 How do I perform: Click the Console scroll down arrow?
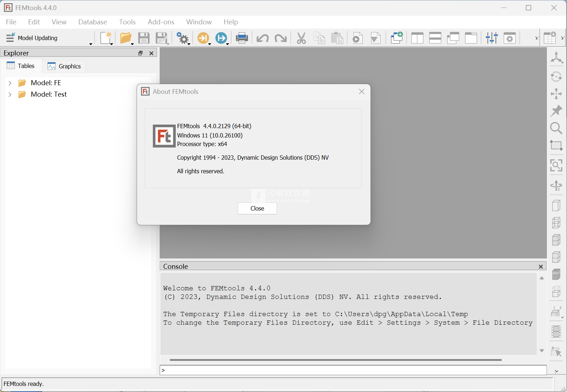tap(542, 351)
